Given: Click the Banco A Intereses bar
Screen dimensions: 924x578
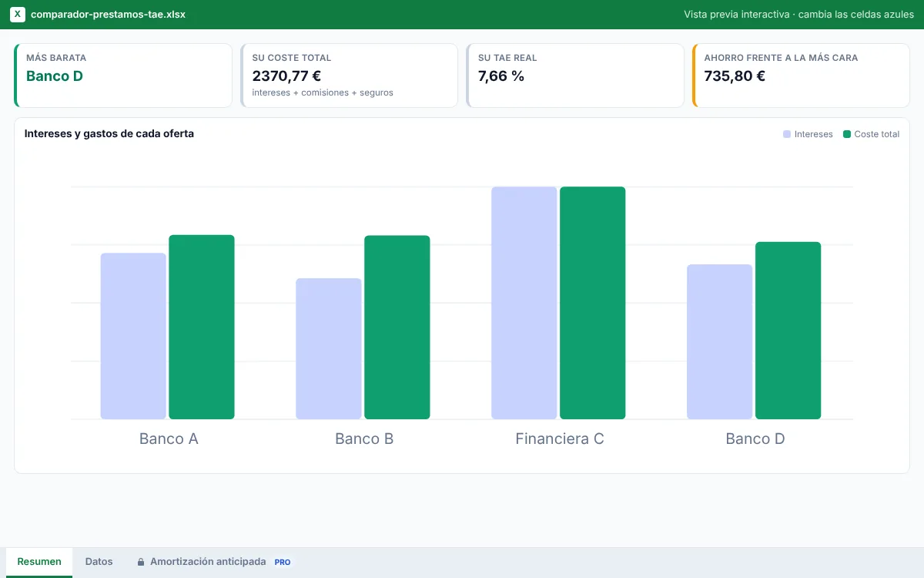Looking at the screenshot, I should (x=133, y=336).
